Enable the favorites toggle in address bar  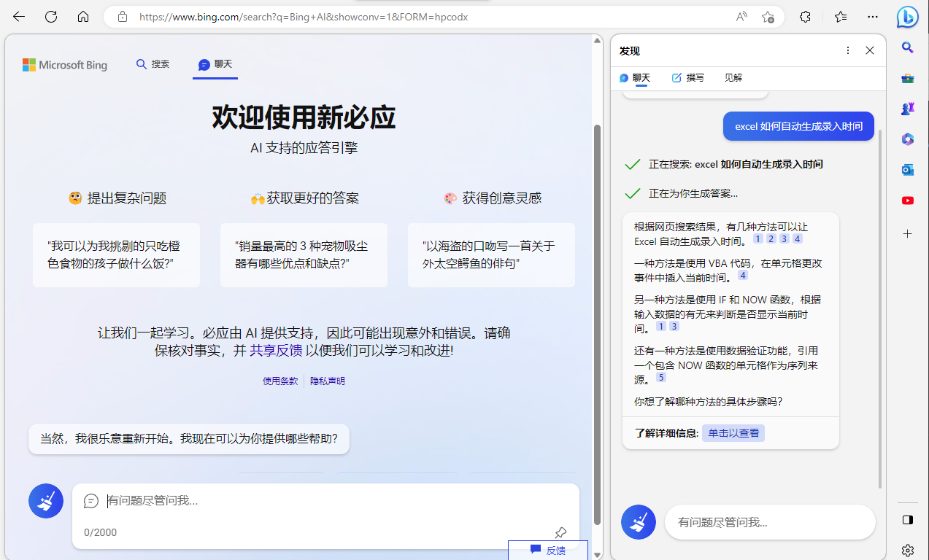(767, 16)
